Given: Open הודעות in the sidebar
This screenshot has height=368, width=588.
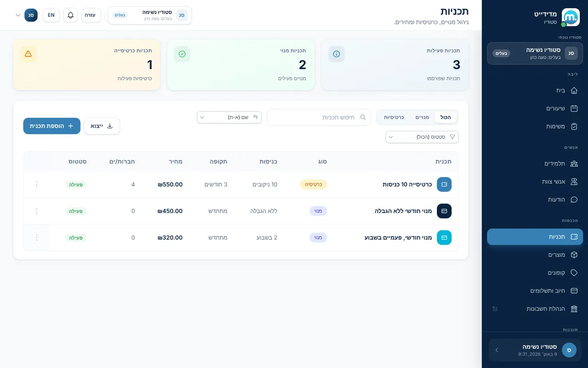Looking at the screenshot, I should point(535,200).
